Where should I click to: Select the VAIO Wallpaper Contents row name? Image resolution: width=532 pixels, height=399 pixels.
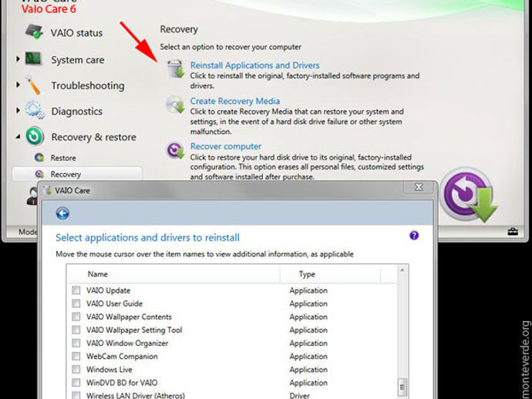(x=129, y=317)
